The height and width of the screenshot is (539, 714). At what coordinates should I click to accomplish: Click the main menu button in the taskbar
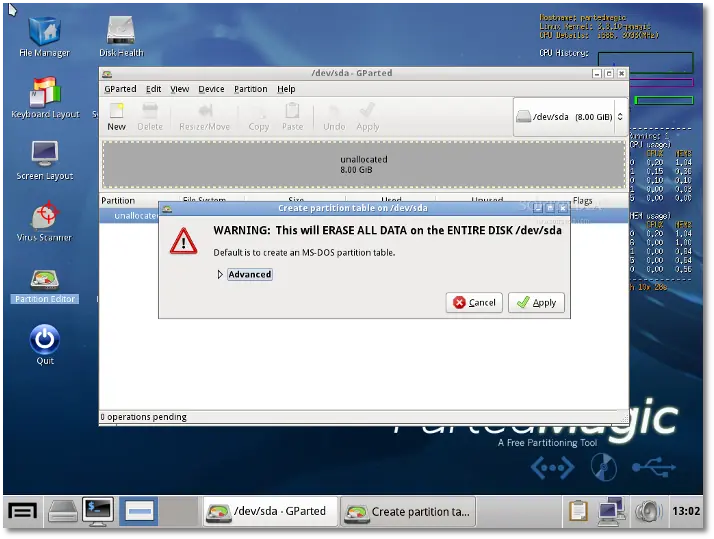[22, 512]
